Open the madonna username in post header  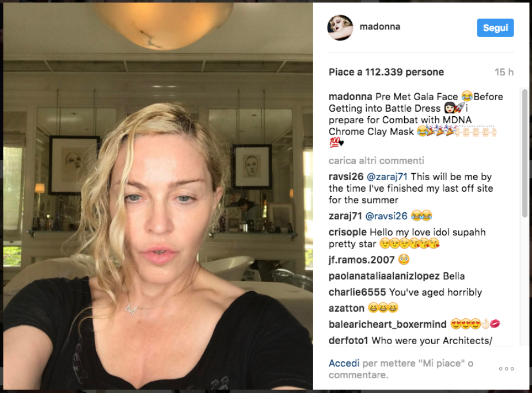(x=379, y=26)
